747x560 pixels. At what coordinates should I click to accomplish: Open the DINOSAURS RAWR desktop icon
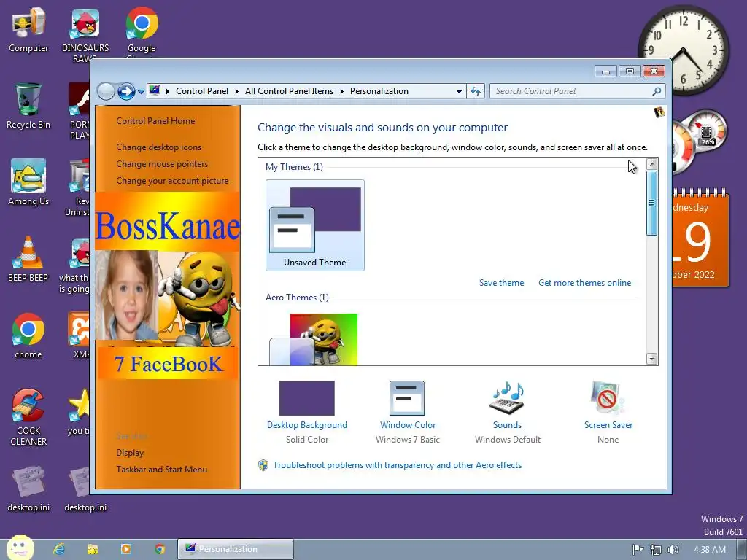point(85,35)
